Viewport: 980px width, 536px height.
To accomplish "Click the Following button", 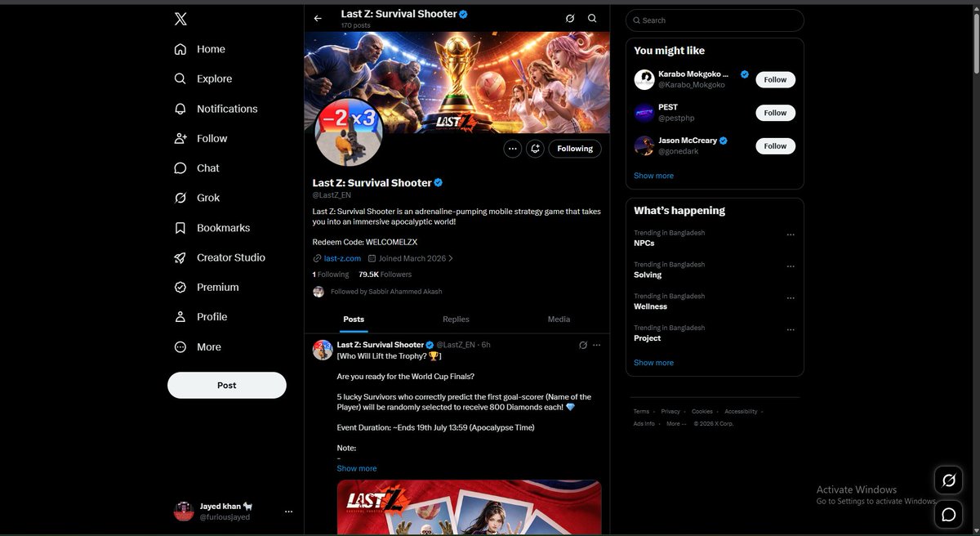I will click(575, 149).
